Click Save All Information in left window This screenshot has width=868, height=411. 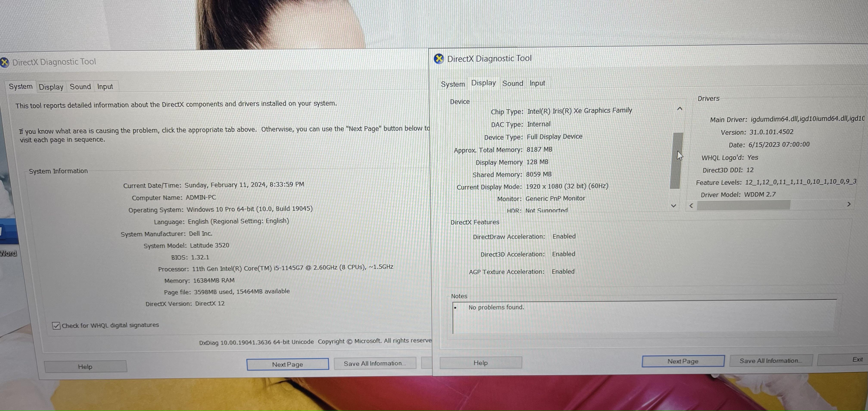(375, 363)
